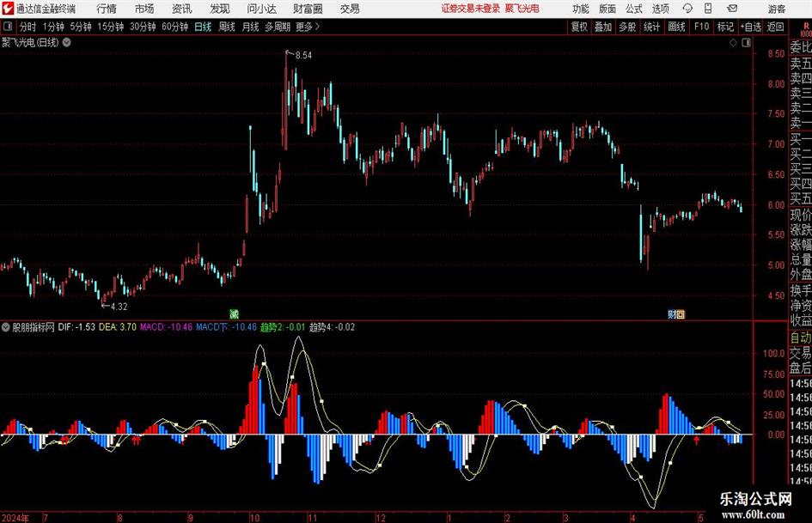Click the MACD:-10.46 magenta value
This screenshot has height=523, width=812.
[x=166, y=327]
